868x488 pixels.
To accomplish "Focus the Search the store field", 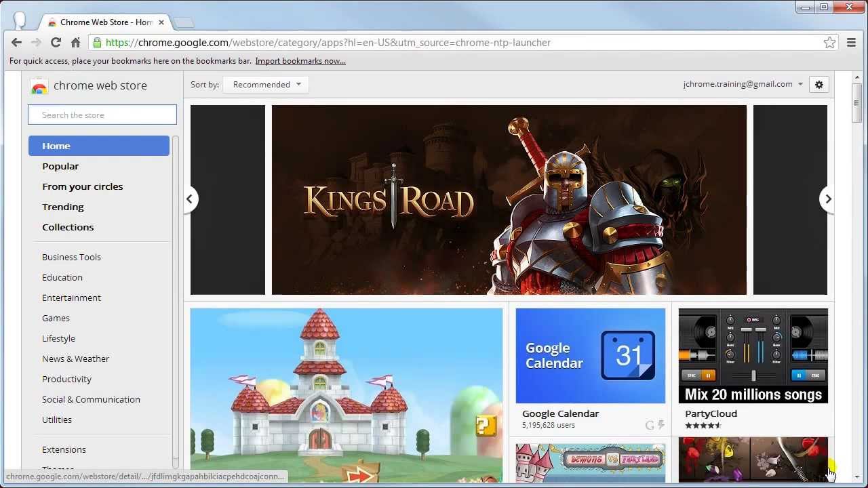I will tap(102, 115).
